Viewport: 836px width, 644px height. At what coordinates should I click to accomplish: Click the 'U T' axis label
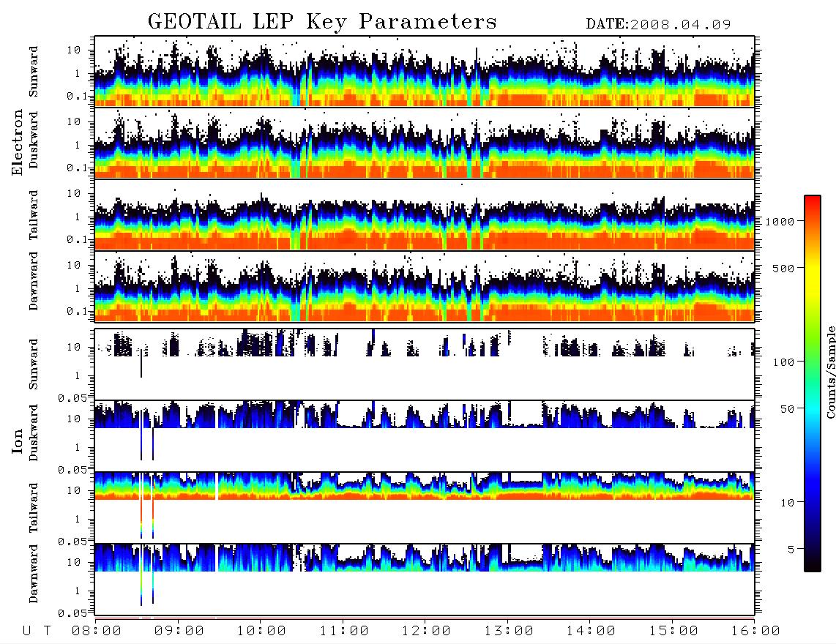pyautogui.click(x=37, y=631)
